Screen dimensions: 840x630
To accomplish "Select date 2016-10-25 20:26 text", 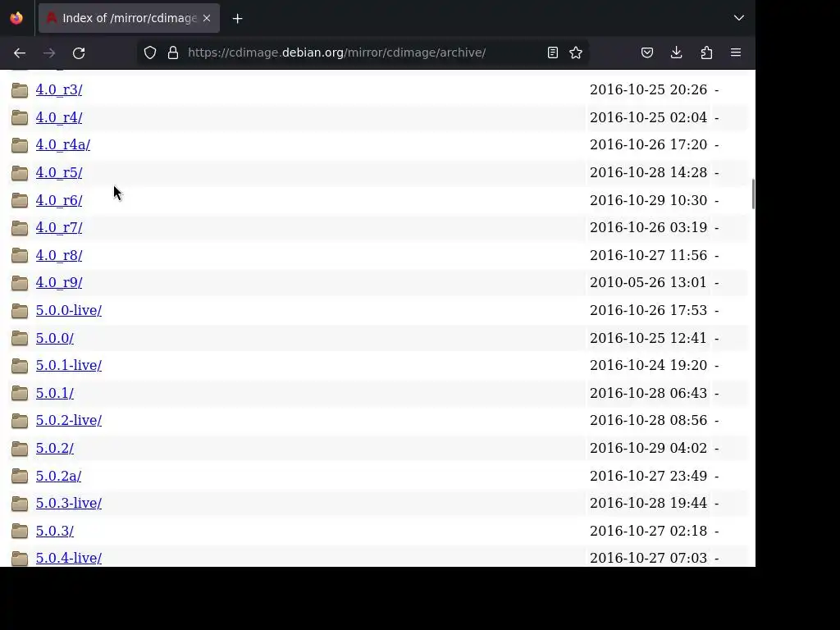I will coord(648,89).
